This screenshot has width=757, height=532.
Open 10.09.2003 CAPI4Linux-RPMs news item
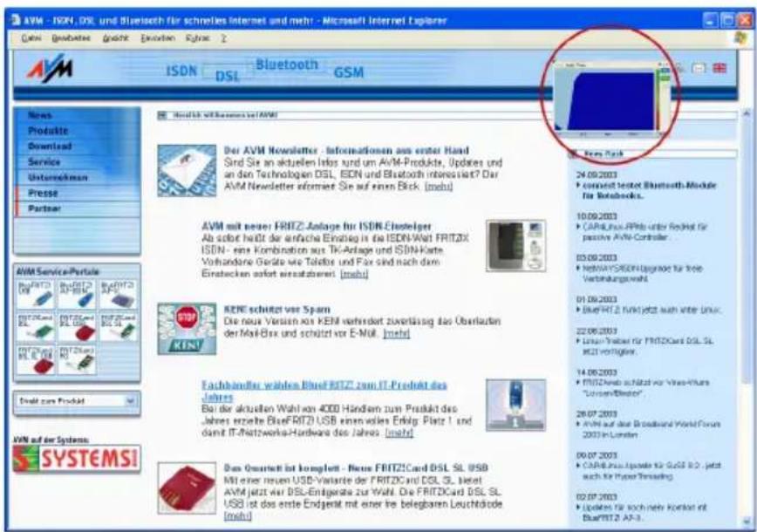pos(644,232)
